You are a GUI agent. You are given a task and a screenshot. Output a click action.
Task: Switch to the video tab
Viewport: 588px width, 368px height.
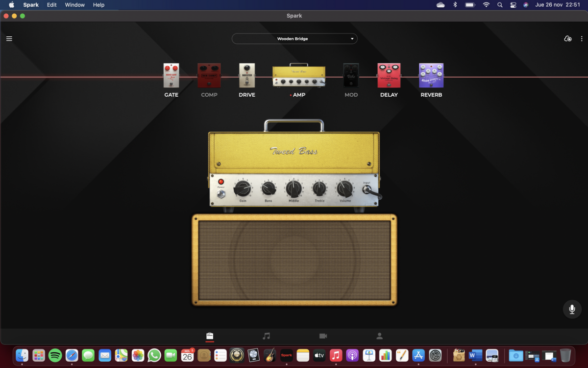[x=323, y=336]
